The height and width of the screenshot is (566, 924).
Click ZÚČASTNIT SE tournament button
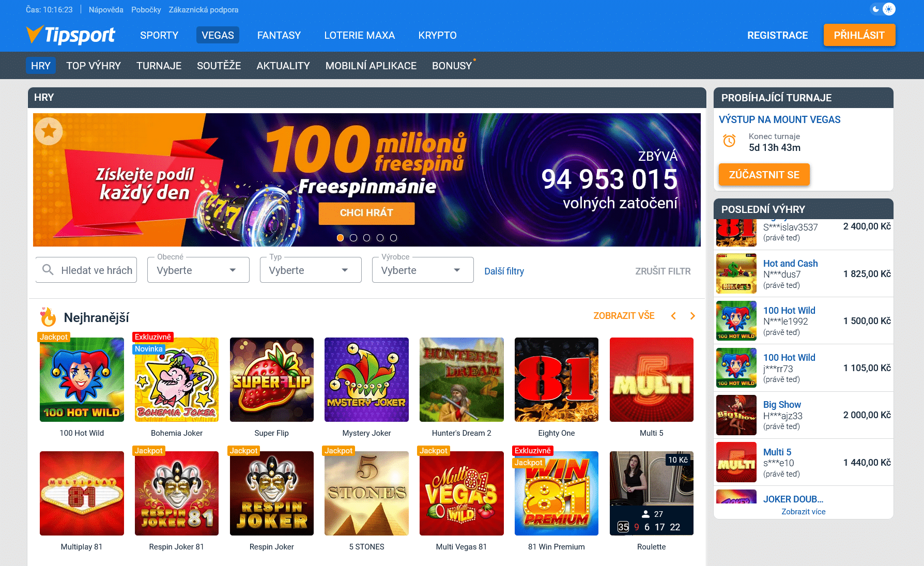[x=764, y=175]
